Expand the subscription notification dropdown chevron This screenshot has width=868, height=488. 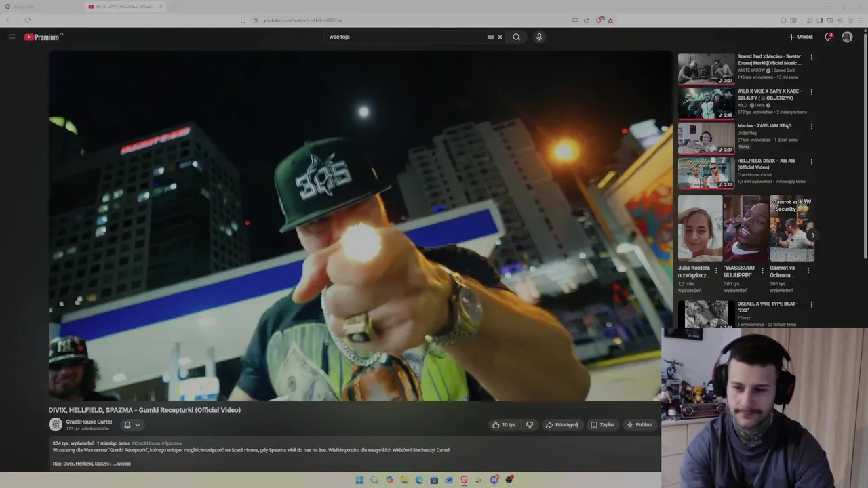coord(138,425)
